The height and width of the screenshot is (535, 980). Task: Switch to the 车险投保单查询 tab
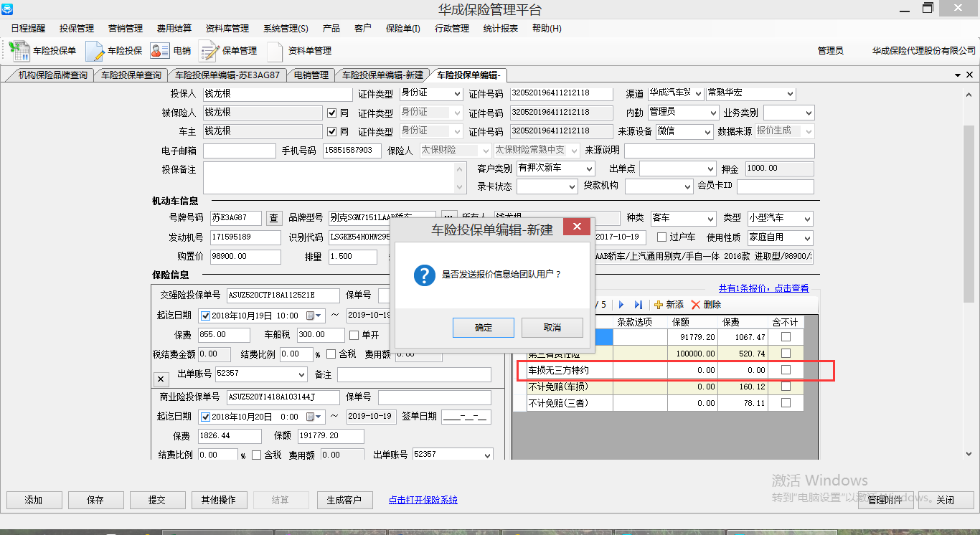pos(131,75)
